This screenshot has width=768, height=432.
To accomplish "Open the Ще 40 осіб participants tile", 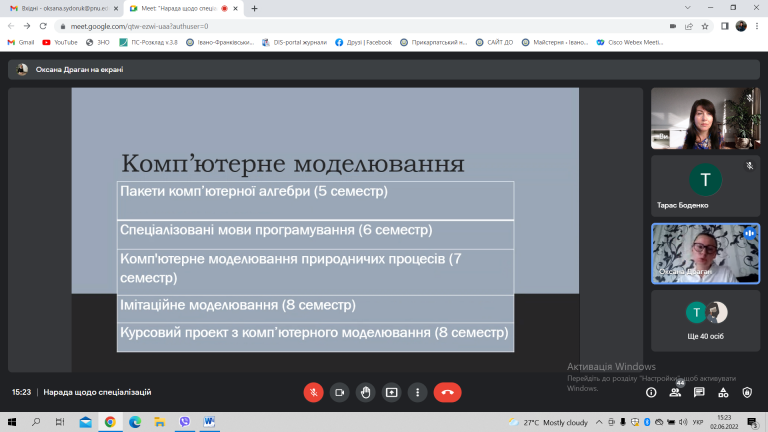I will pos(705,321).
